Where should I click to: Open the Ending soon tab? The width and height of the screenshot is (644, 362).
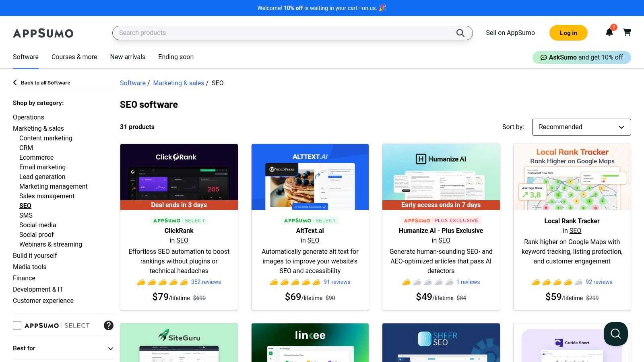(176, 57)
